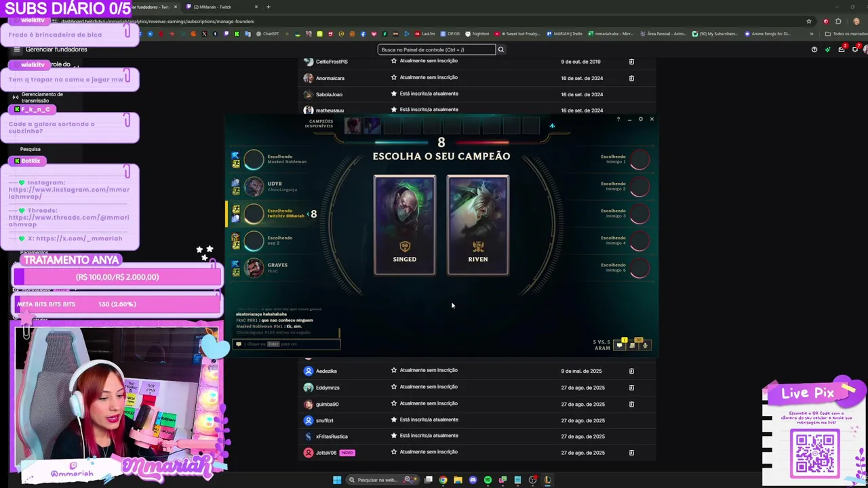Toggle the microphone icon in League client
This screenshot has width=868, height=488.
645,346
